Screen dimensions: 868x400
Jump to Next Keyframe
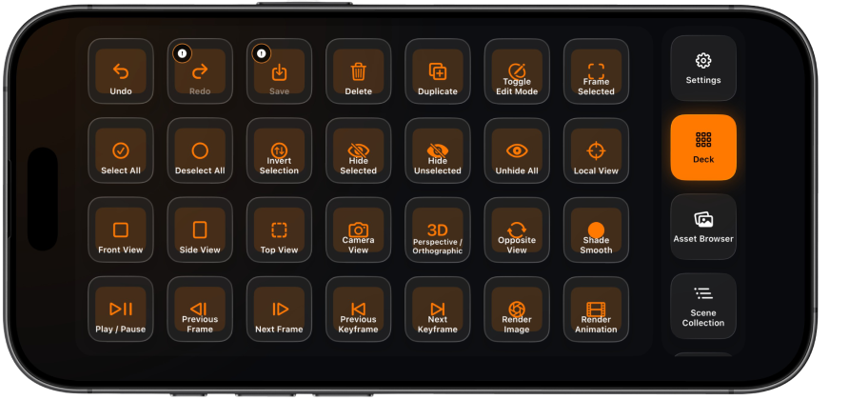click(437, 309)
